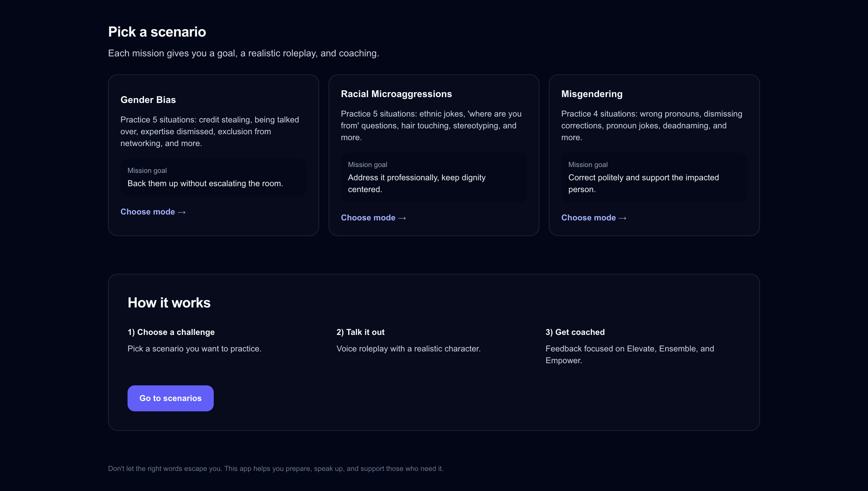The image size is (868, 491).
Task: Click the arrow icon in Gender Bias card
Action: click(x=182, y=212)
